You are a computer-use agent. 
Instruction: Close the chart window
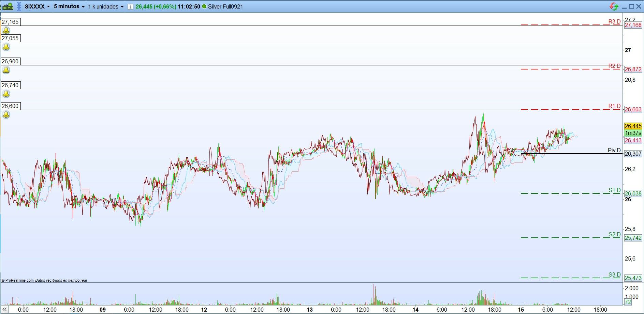(639, 6)
